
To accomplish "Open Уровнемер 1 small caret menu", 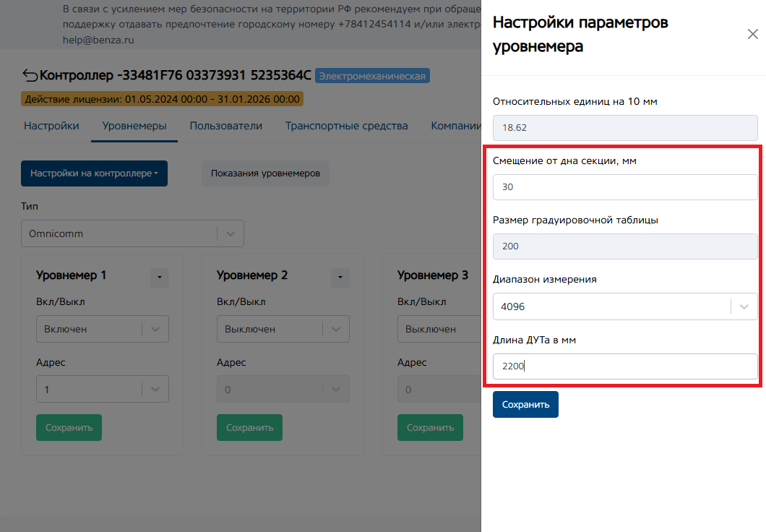I will 159,277.
